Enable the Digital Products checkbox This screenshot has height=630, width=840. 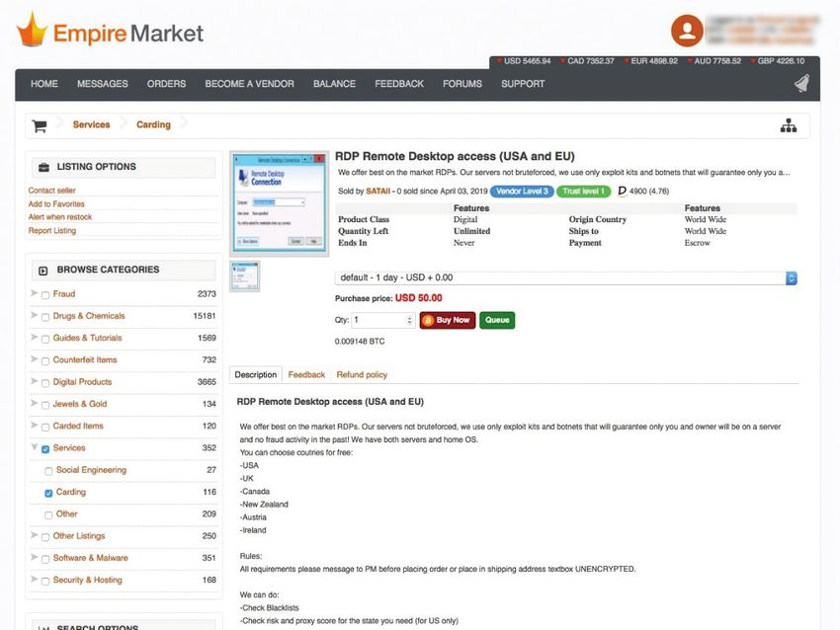[45, 382]
